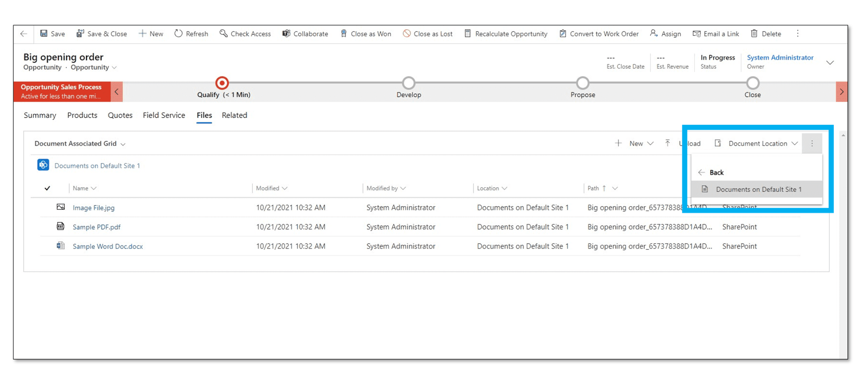
Task: Move process stages right with red arrow
Action: click(842, 91)
